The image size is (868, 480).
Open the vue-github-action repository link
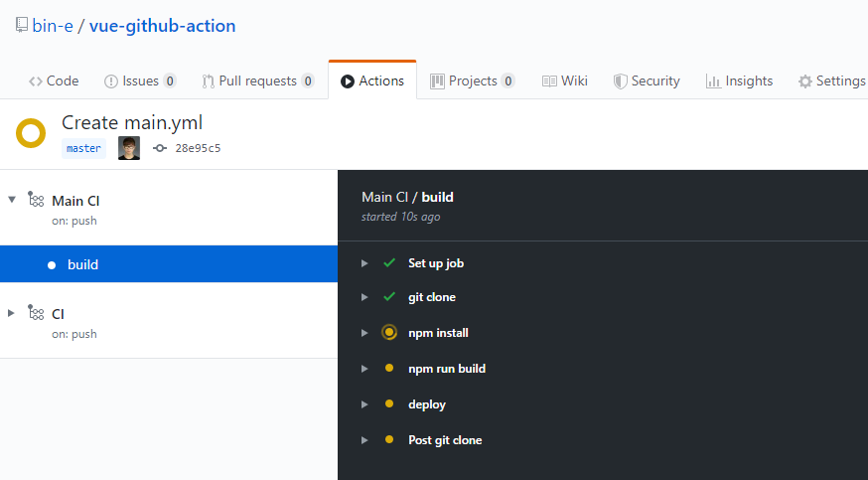(x=162, y=26)
